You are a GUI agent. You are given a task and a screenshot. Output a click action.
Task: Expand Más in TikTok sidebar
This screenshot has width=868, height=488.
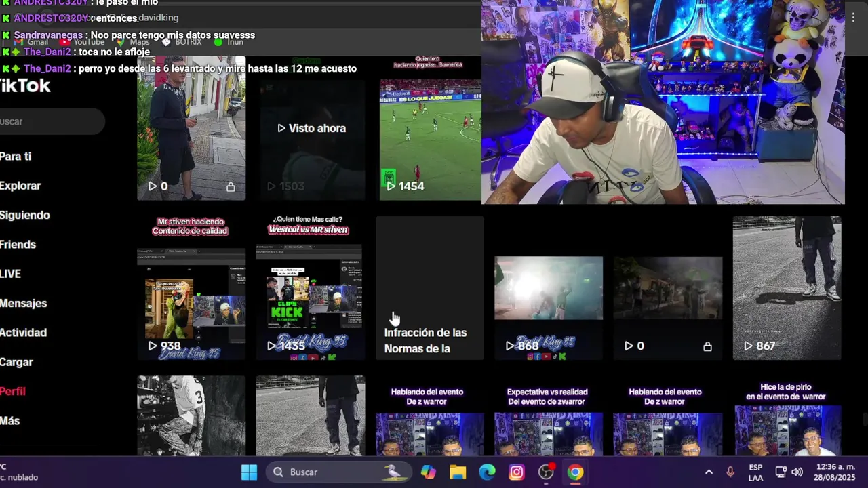pyautogui.click(x=10, y=421)
